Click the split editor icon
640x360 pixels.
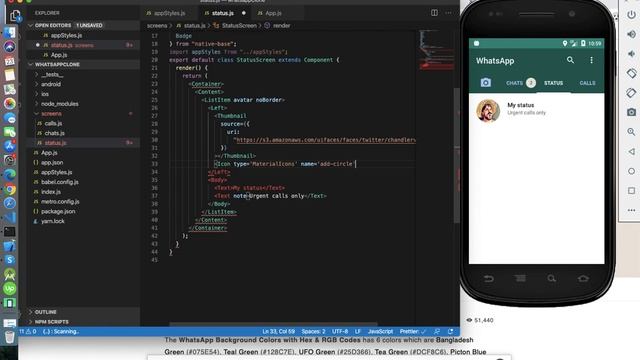point(434,13)
